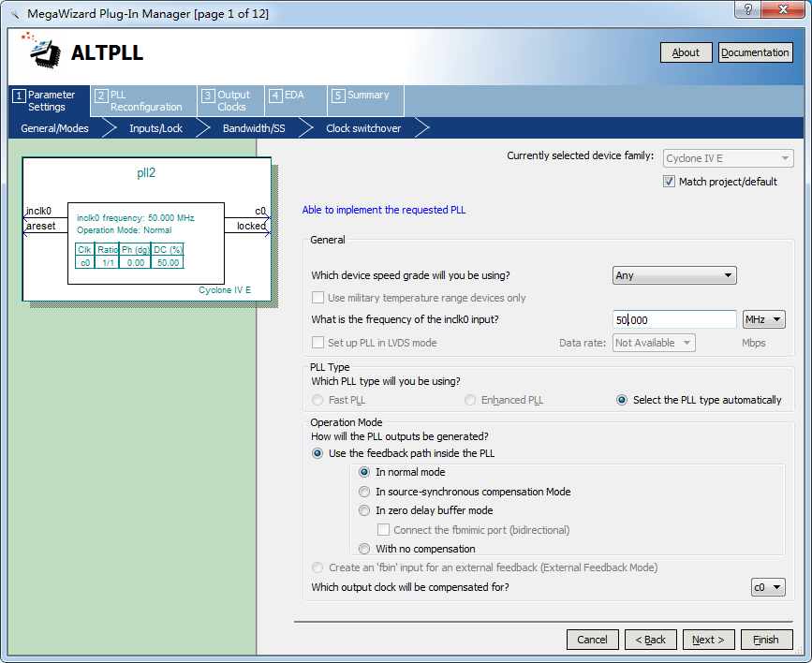Open compensated output clock c0 dropdown
This screenshot has width=812, height=663.
768,587
